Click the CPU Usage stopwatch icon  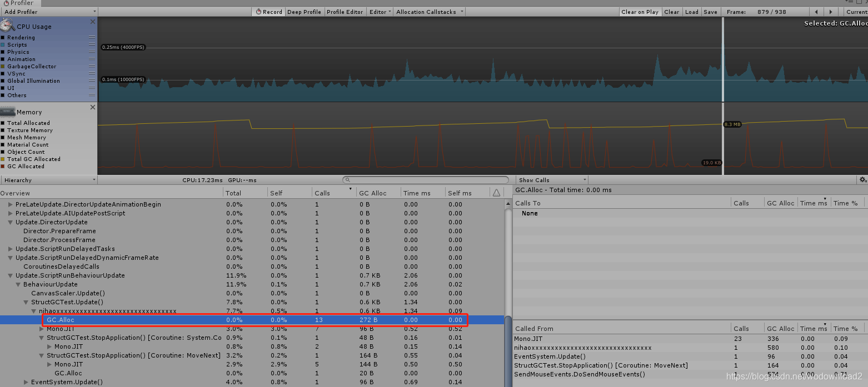tap(7, 25)
